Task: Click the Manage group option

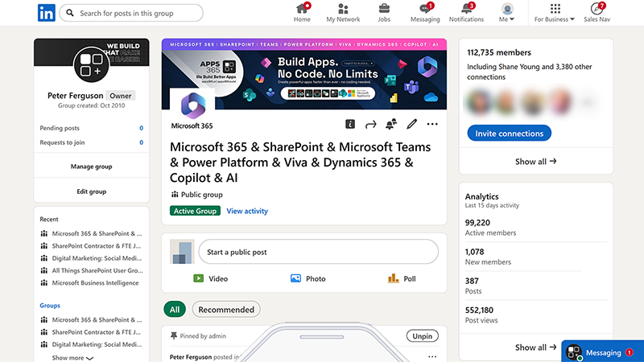Action: (x=91, y=167)
